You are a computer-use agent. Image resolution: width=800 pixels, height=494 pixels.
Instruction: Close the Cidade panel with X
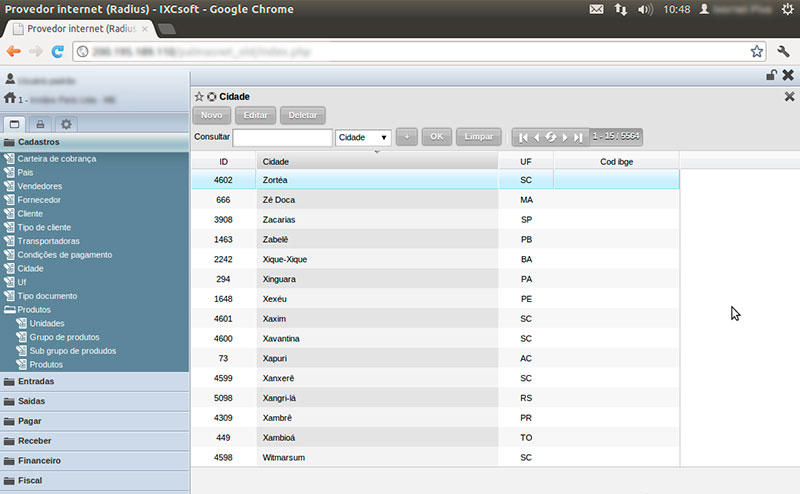pyautogui.click(x=789, y=96)
